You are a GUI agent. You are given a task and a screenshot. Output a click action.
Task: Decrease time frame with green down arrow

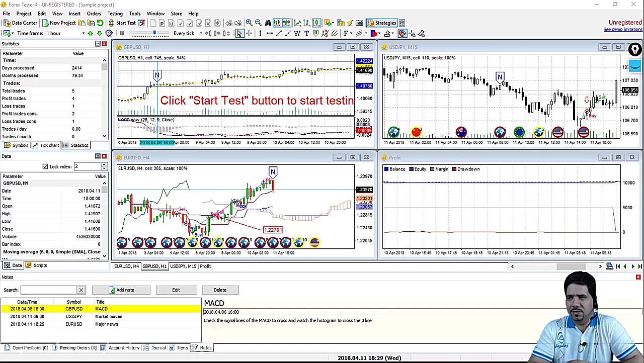[x=99, y=33]
